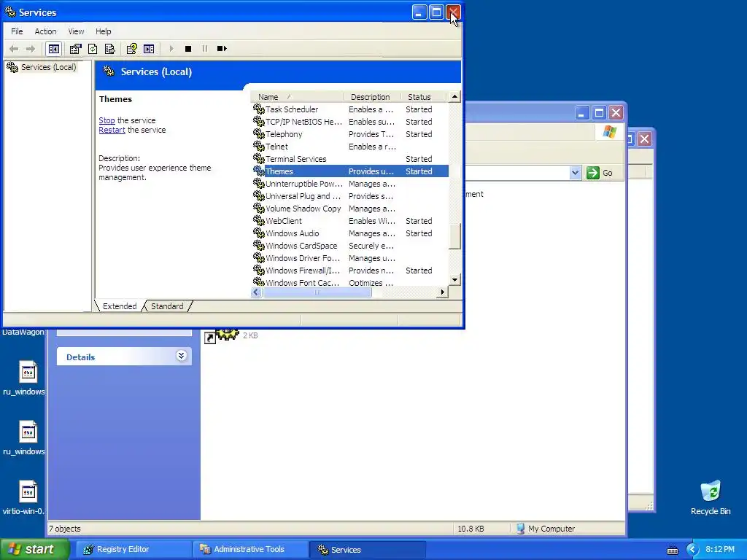The image size is (747, 560).
Task: Click horizontal scrollbar left arrow in services list
Action: (256, 292)
